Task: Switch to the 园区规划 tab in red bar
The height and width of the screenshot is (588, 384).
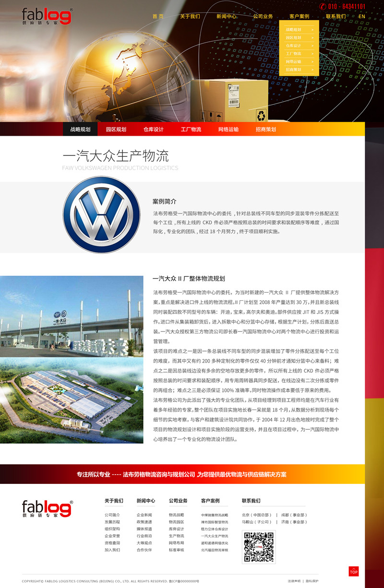Action: point(116,129)
